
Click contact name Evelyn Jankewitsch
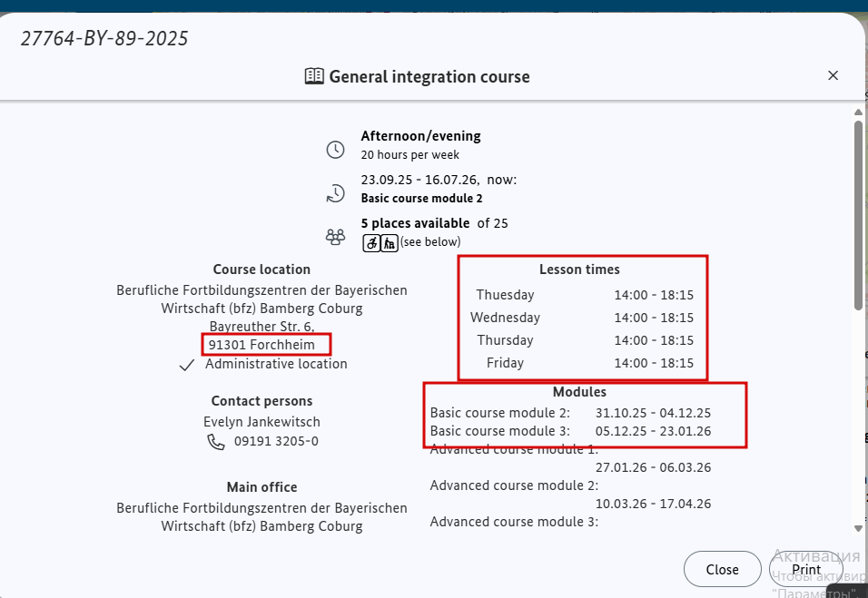coord(261,422)
